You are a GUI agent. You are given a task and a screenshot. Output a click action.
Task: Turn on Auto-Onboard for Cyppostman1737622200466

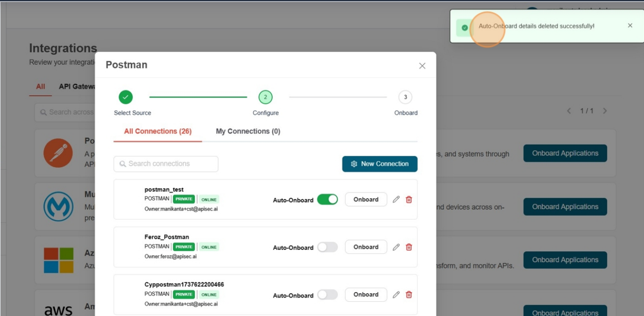pos(327,295)
